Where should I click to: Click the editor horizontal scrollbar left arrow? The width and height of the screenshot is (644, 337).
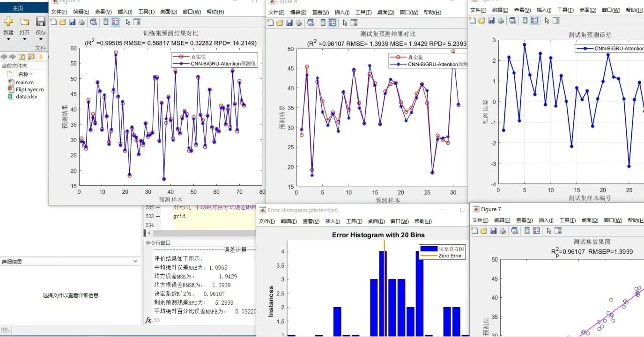point(150,233)
